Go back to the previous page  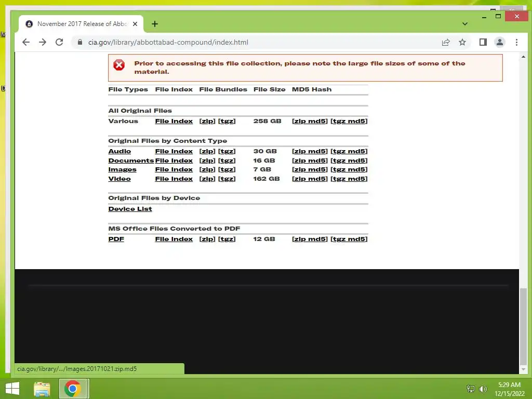pyautogui.click(x=26, y=43)
